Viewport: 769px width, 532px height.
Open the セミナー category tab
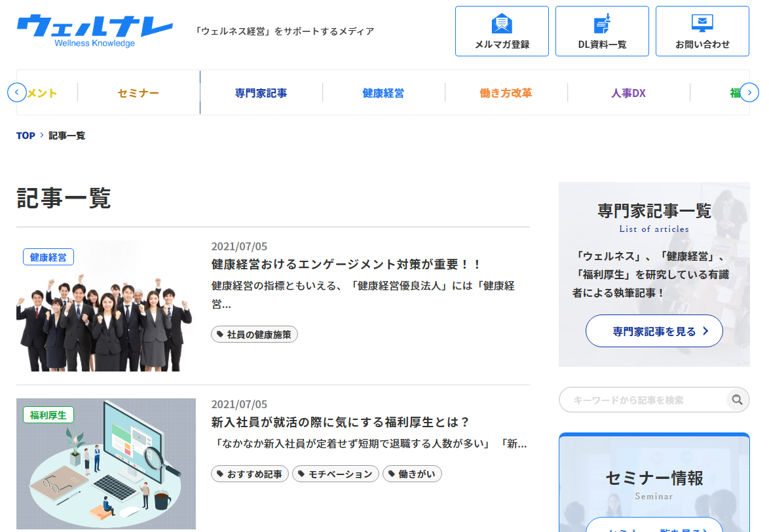click(x=138, y=93)
